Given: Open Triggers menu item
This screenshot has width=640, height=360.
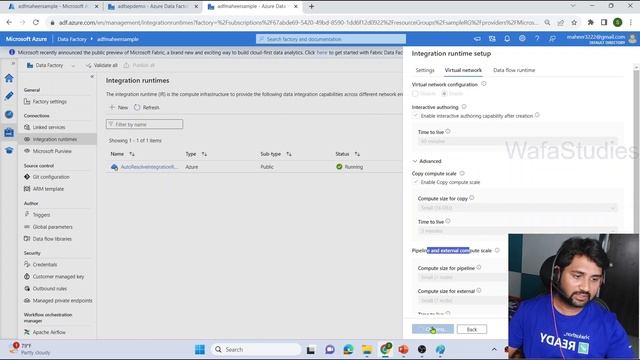Looking at the screenshot, I should click(x=42, y=215).
